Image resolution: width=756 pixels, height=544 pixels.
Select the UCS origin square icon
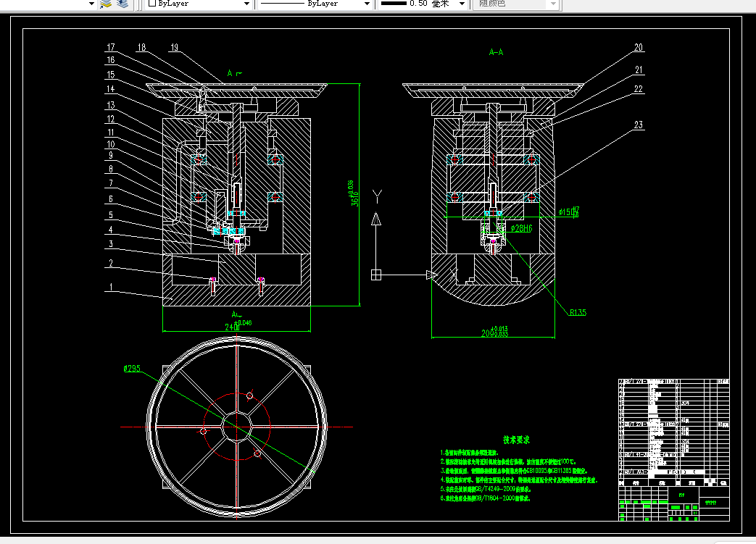coord(376,275)
